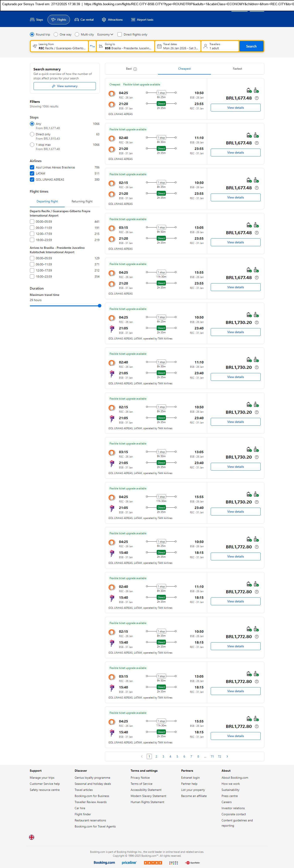Uncheck the LATAM airline filter
The height and width of the screenshot is (868, 294).
[32, 173]
